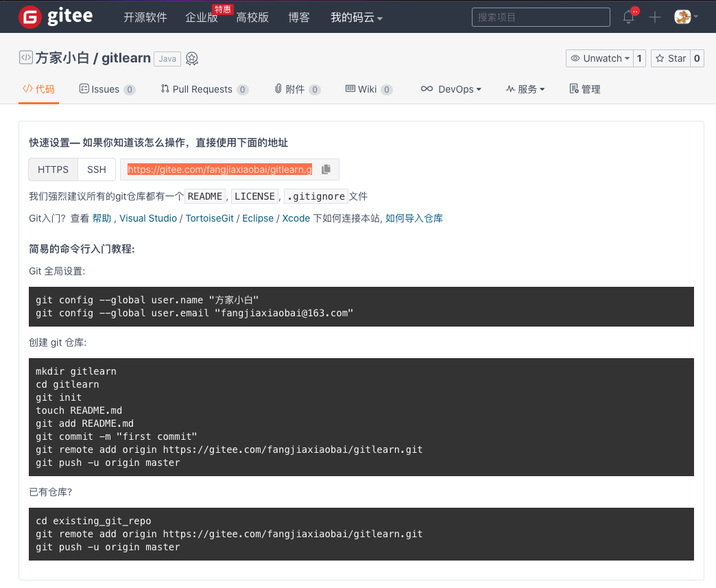This screenshot has height=588, width=716.
Task: Open the notification bell
Action: tap(628, 17)
